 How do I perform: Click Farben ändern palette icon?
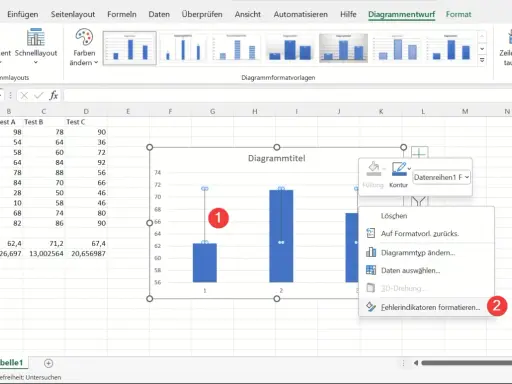pos(84,37)
